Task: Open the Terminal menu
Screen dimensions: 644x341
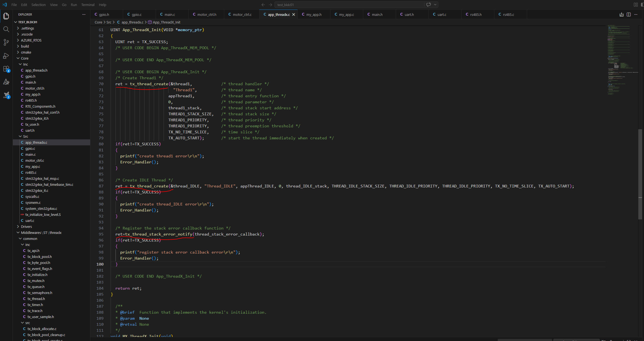Action: click(x=88, y=5)
